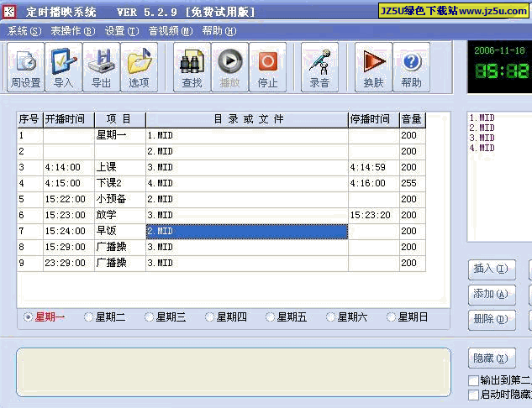Click the 项目 column header
This screenshot has width=532, height=408.
tap(120, 119)
